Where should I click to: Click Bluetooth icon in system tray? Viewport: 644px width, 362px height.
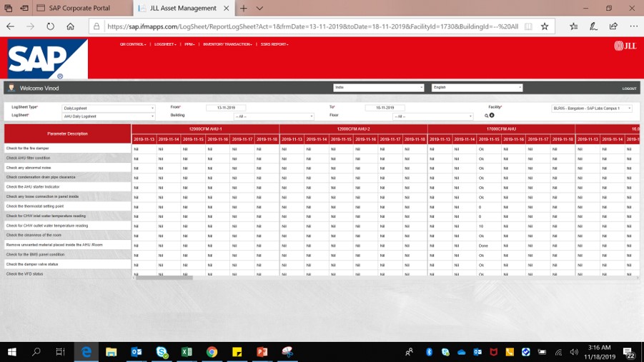pyautogui.click(x=429, y=352)
